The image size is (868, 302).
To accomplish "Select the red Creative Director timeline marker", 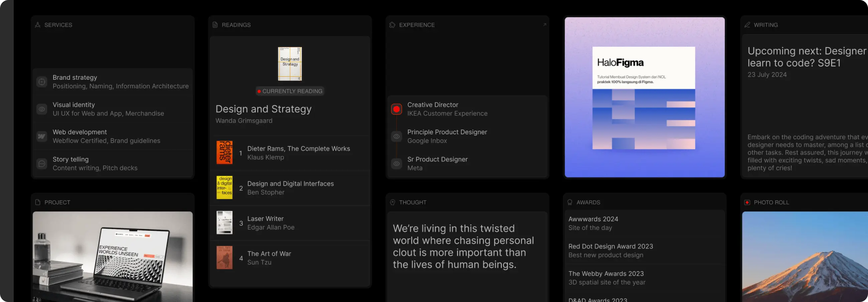I will (x=397, y=109).
